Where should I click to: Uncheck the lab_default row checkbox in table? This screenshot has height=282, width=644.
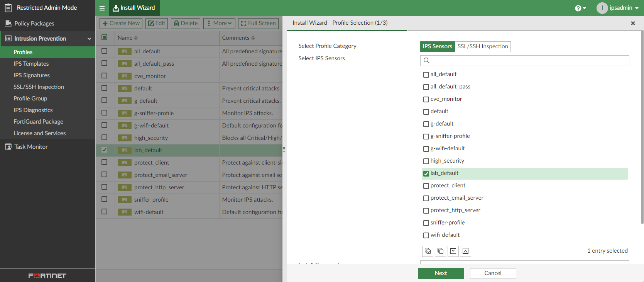104,150
